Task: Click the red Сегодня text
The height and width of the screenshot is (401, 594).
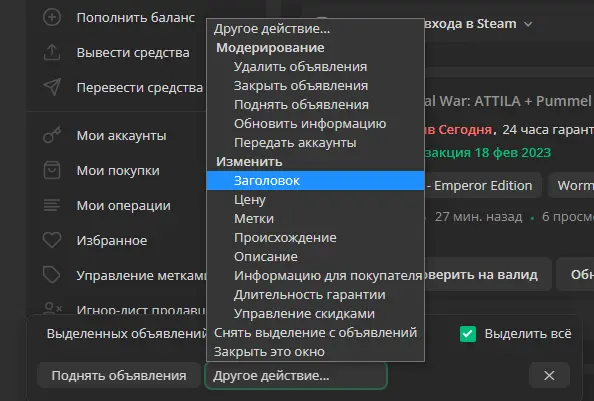Action: [x=465, y=130]
